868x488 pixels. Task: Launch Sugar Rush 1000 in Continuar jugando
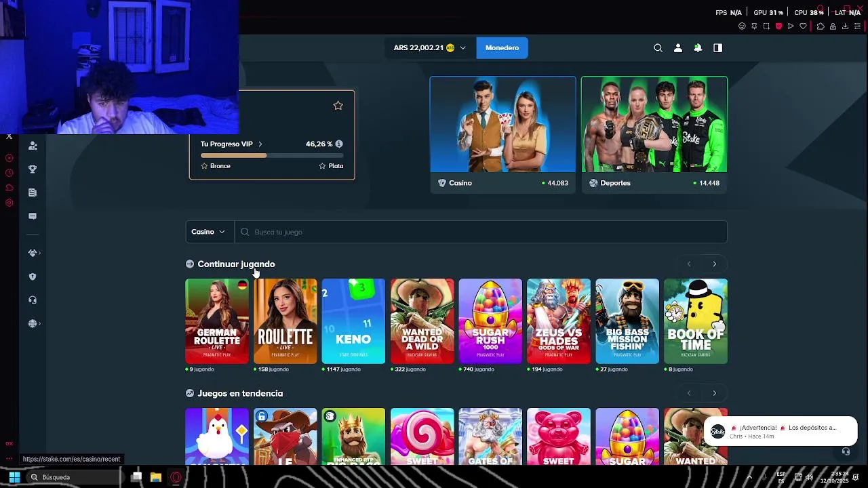point(490,321)
